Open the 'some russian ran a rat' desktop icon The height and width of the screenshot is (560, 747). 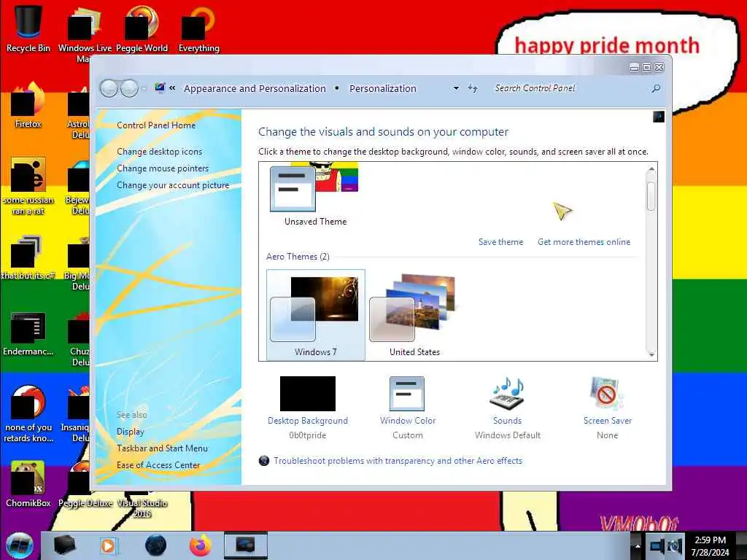(28, 186)
